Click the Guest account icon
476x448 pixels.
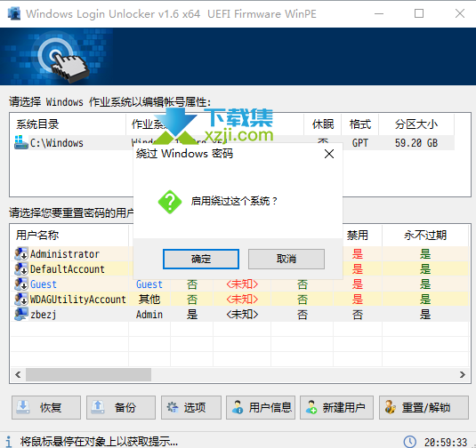[21, 284]
